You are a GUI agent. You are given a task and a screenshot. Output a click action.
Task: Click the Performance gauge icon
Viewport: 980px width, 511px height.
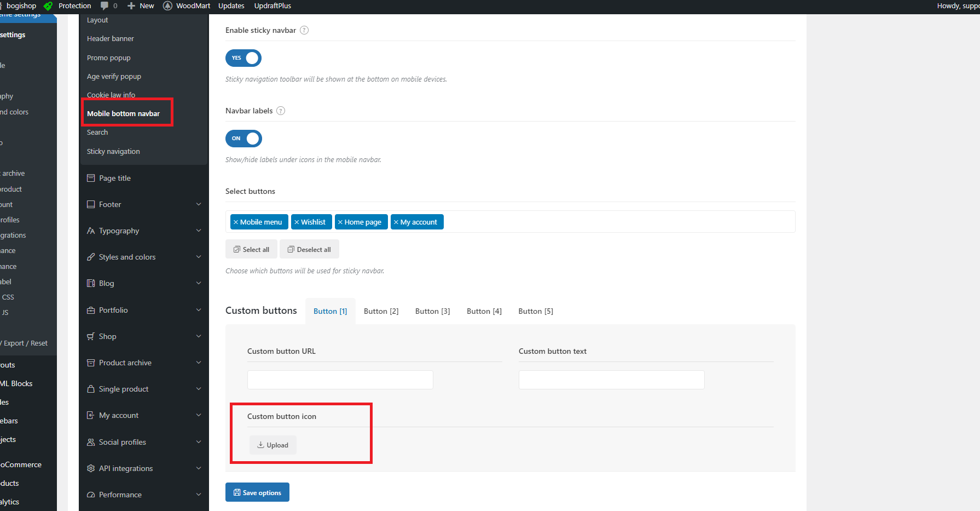pos(91,495)
